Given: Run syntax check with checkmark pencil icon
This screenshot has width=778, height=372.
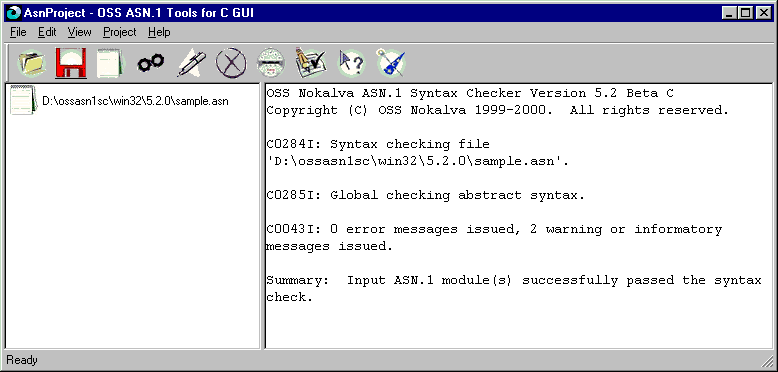Looking at the screenshot, I should pyautogui.click(x=311, y=63).
